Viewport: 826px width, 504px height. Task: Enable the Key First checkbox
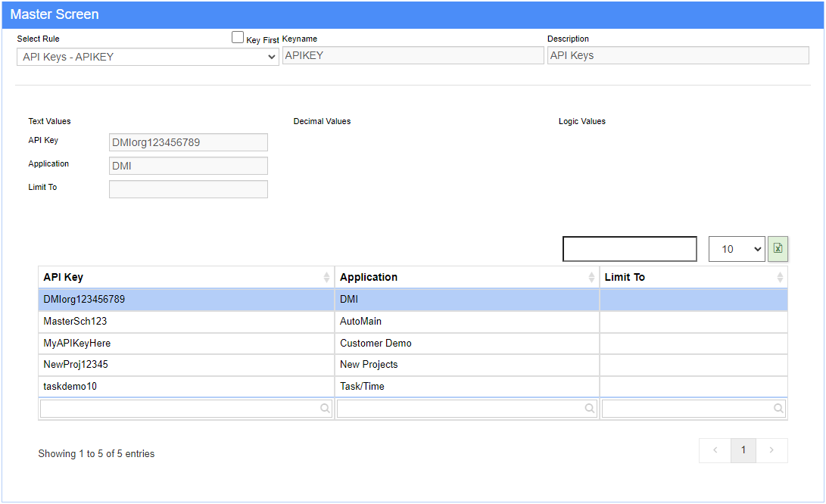[x=238, y=37]
